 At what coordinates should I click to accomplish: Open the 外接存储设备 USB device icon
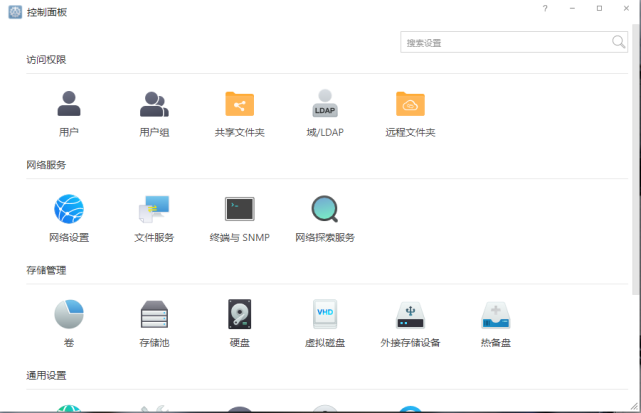coord(410,315)
